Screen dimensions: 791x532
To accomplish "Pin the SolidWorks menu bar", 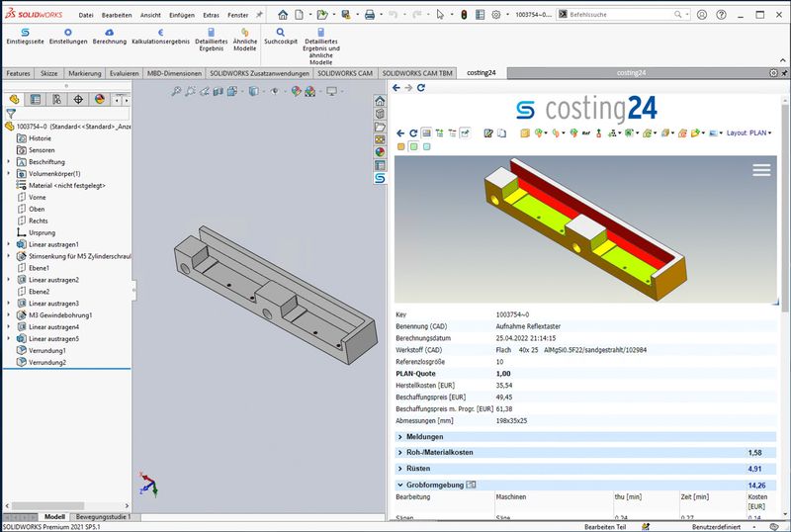I will pyautogui.click(x=259, y=16).
